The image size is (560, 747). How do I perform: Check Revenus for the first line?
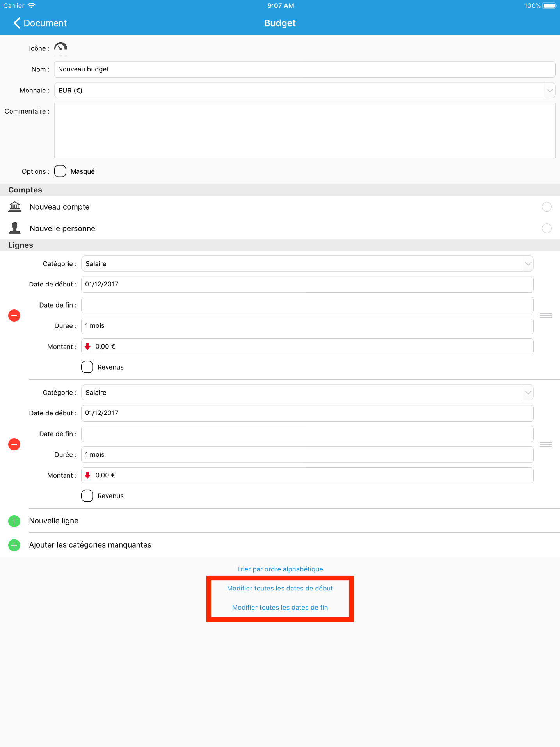[87, 367]
